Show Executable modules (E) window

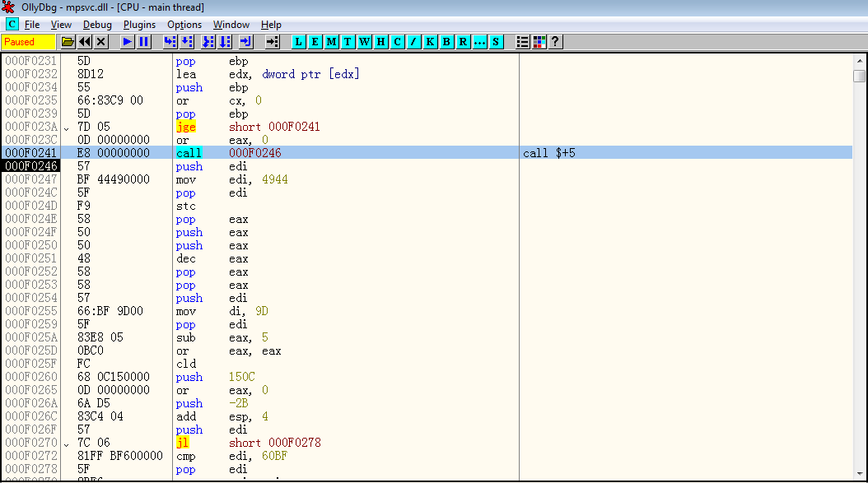tap(315, 41)
